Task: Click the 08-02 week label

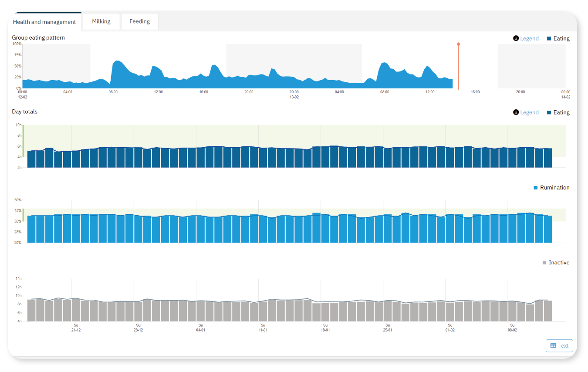Action: (512, 330)
